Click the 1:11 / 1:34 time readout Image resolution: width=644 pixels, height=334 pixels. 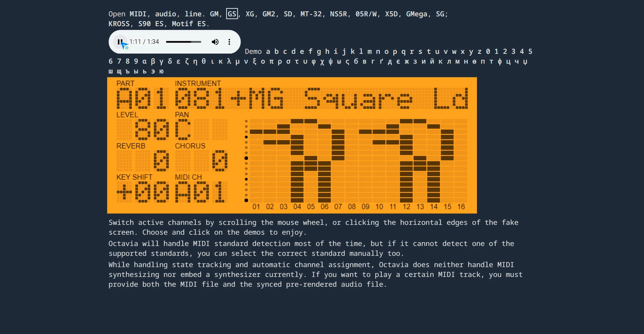(x=144, y=42)
